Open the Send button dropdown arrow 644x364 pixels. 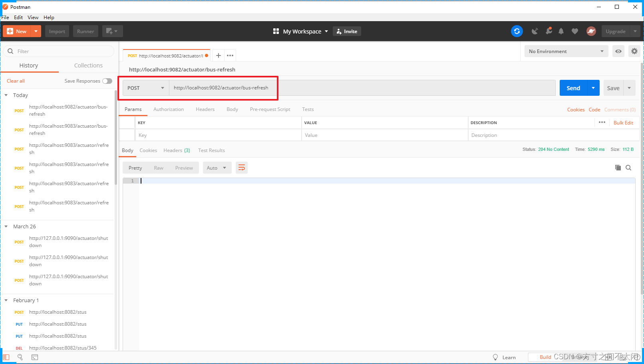tap(593, 88)
